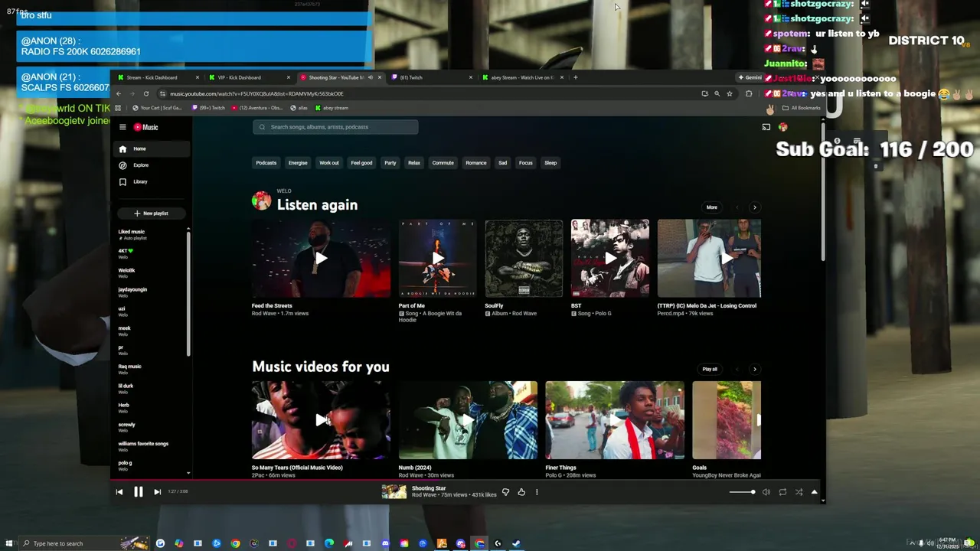The width and height of the screenshot is (980, 551).
Task: Click the YouTube Music logo
Action: click(145, 127)
